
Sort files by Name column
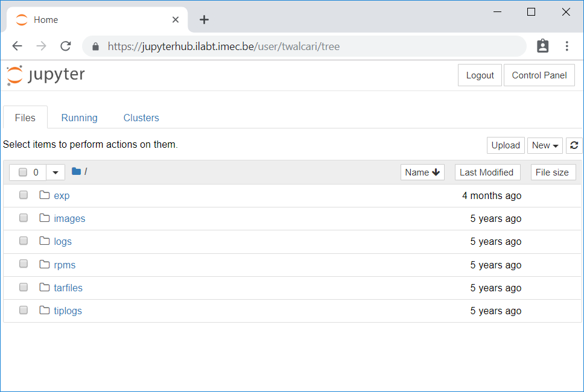click(422, 172)
